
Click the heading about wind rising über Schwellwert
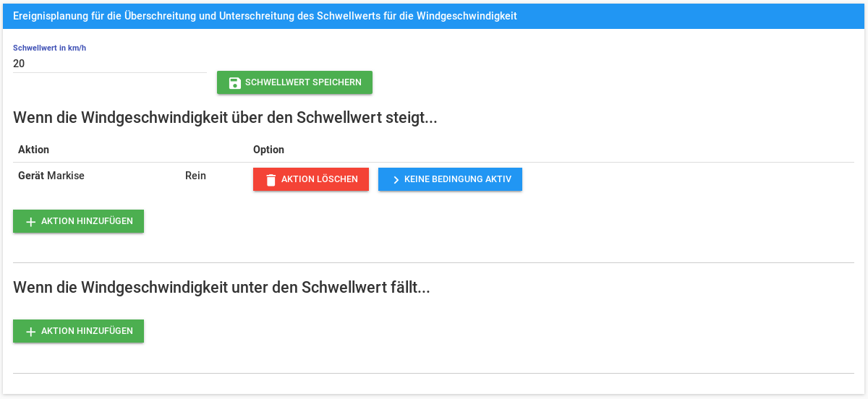tap(225, 118)
